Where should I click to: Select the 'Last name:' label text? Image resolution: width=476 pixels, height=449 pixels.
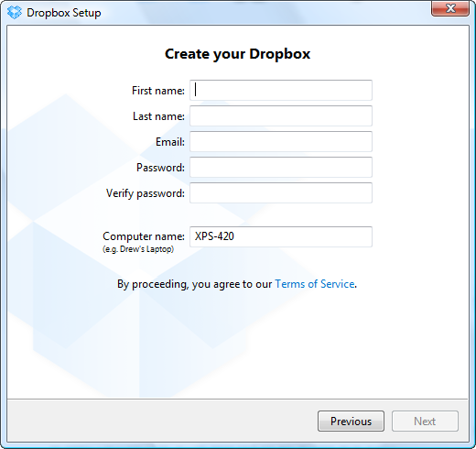(x=158, y=116)
